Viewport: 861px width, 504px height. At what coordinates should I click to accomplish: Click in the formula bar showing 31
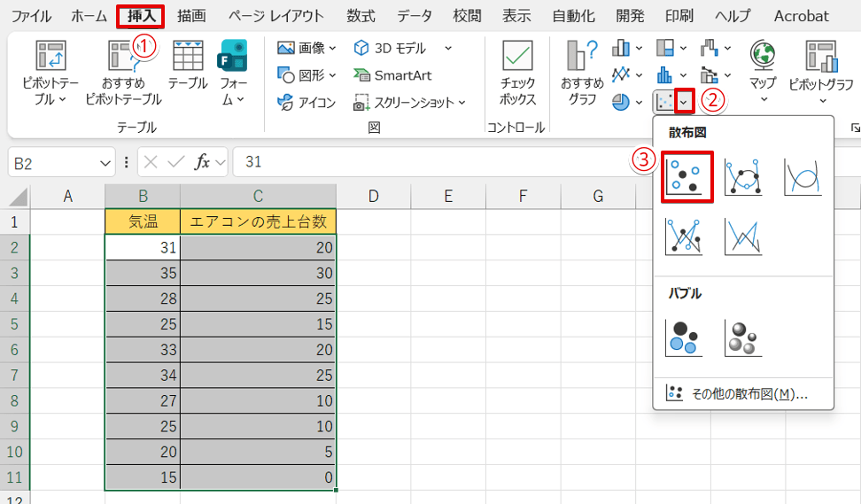click(439, 162)
